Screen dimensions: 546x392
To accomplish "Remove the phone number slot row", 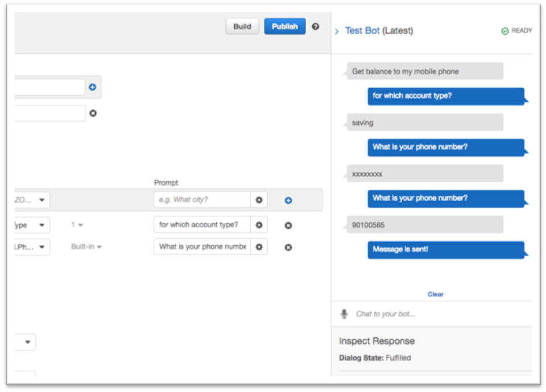I will click(x=288, y=247).
